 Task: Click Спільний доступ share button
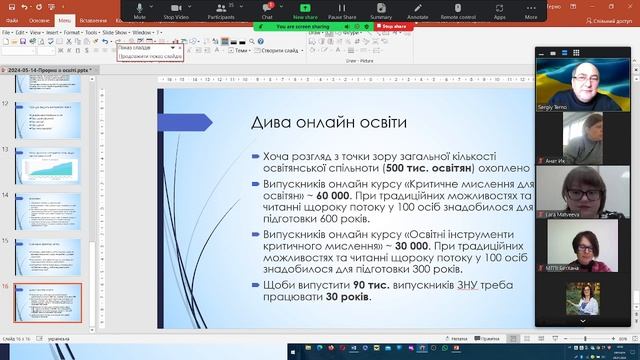609,20
